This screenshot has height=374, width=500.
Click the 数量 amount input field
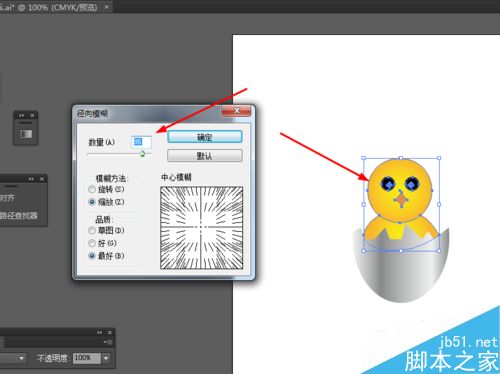pos(141,142)
